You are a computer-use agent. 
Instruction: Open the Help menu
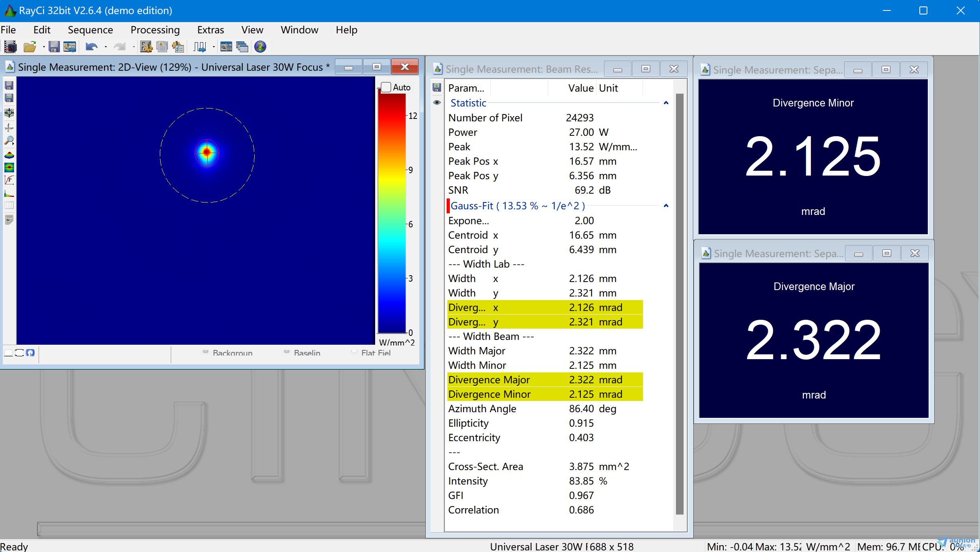pos(347,30)
